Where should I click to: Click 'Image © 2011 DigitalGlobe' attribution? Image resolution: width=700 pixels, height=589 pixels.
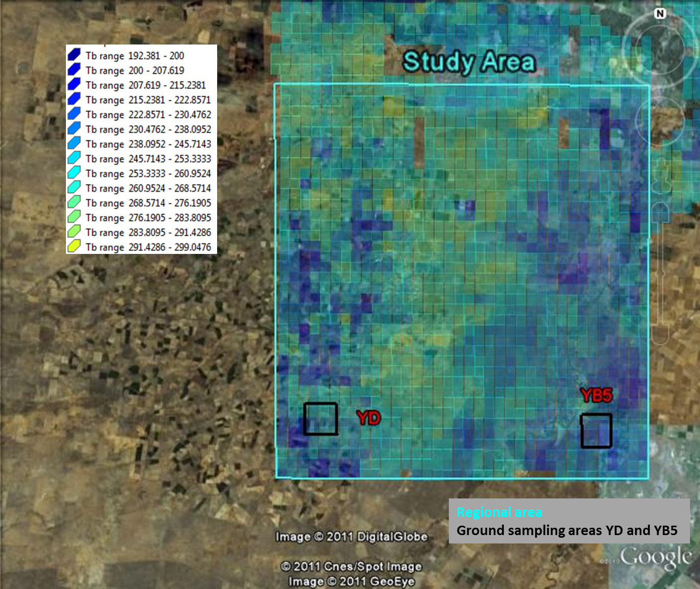(x=351, y=537)
